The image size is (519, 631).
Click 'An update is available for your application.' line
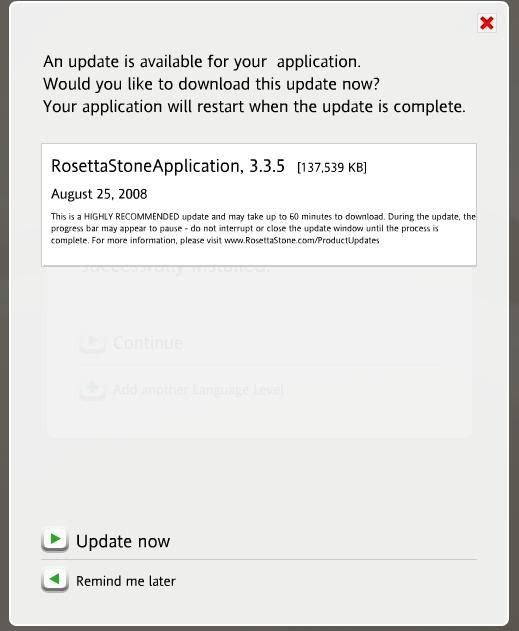(x=202, y=62)
